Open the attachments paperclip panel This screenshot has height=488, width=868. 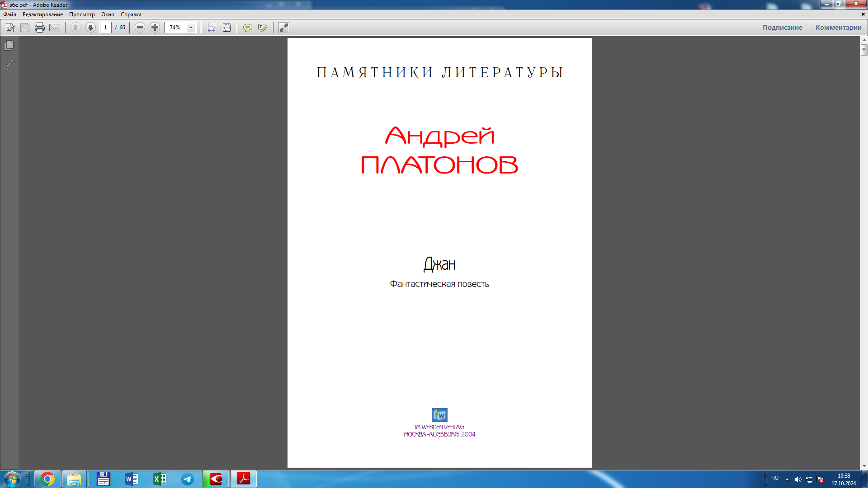(9, 65)
